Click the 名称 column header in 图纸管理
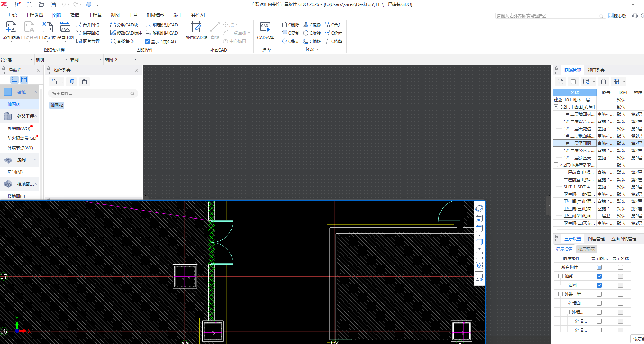The height and width of the screenshot is (344, 644). tap(575, 92)
